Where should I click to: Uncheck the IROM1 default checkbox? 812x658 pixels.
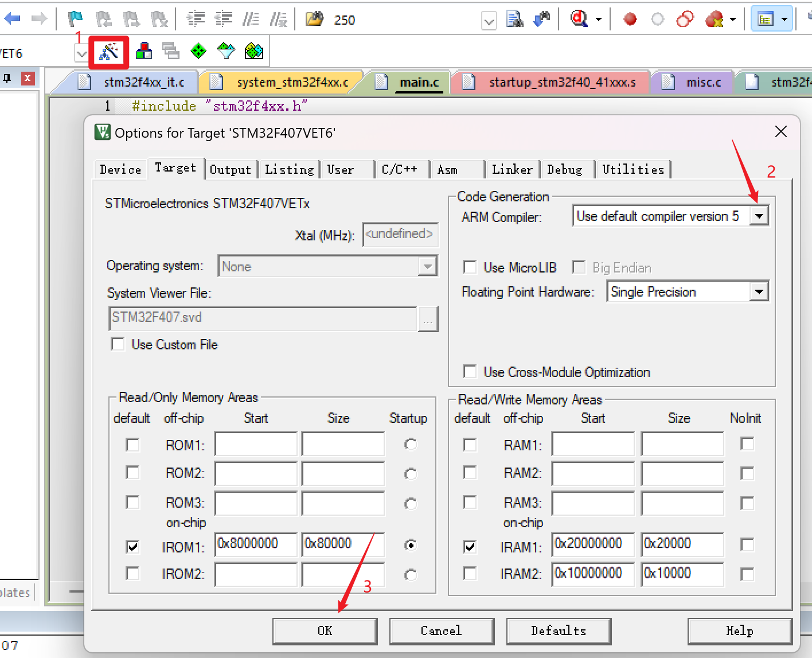click(133, 547)
